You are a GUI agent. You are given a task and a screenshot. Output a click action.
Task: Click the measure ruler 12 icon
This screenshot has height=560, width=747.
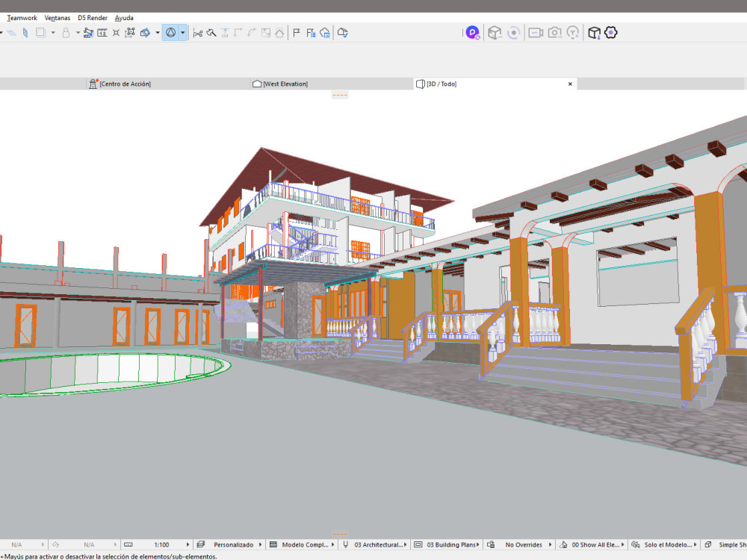pyautogui.click(x=102, y=33)
